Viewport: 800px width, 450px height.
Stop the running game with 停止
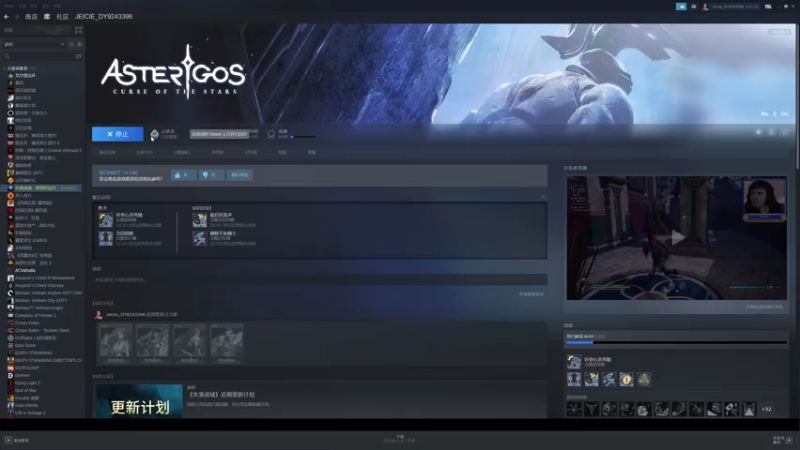(x=117, y=134)
